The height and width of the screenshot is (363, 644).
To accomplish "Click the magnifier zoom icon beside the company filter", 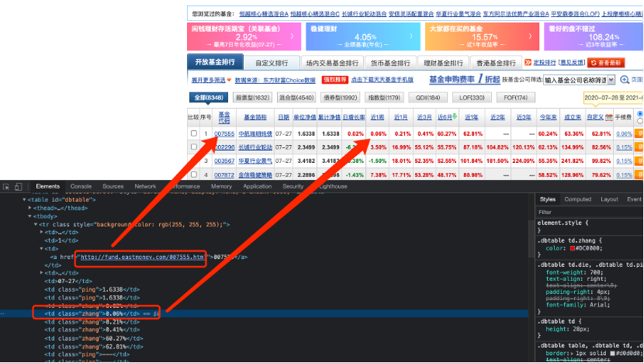I will [x=625, y=80].
